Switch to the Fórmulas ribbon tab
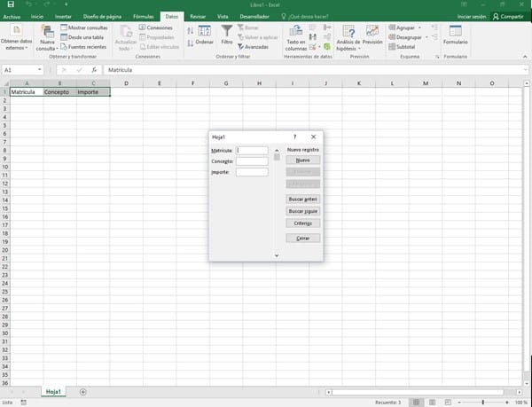This screenshot has width=532, height=407. coord(142,16)
